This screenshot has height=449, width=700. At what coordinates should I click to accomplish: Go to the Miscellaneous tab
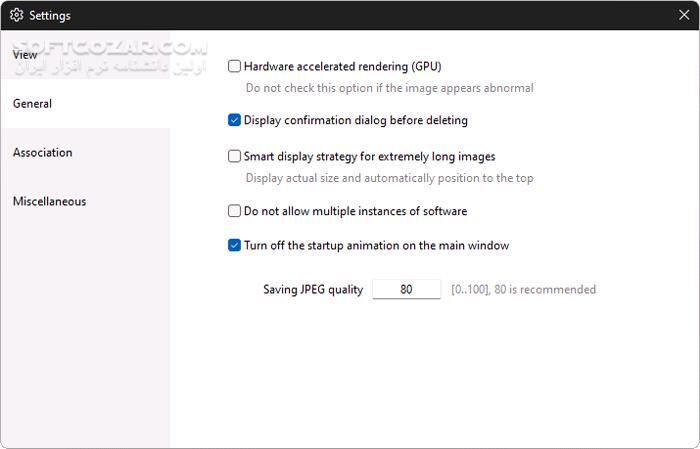(x=49, y=201)
